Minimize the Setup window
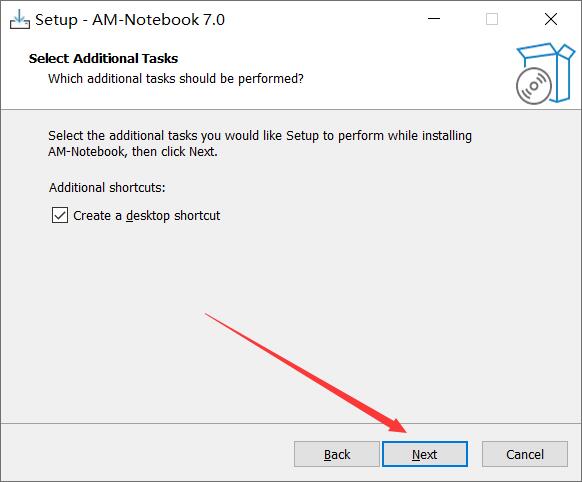Viewport: 582px width, 482px height. [x=434, y=19]
